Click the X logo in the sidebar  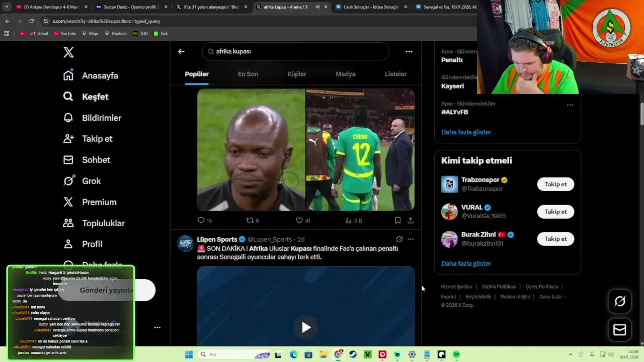tap(68, 52)
